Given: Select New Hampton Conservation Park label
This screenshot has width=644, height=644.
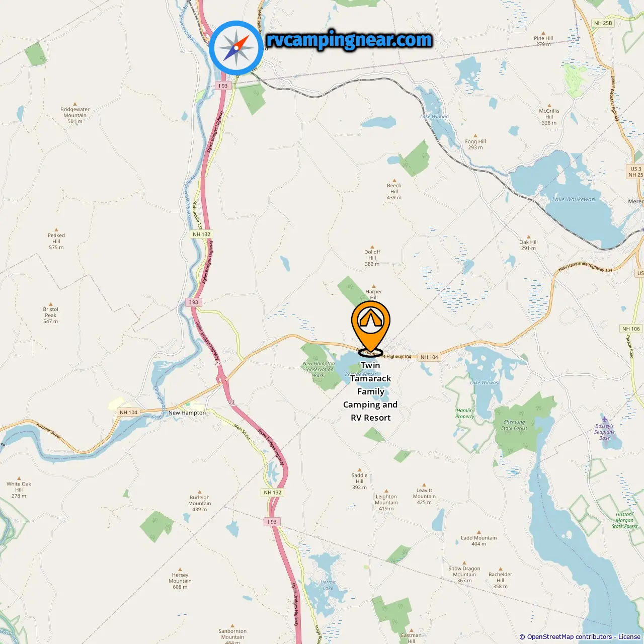Looking at the screenshot, I should (319, 369).
